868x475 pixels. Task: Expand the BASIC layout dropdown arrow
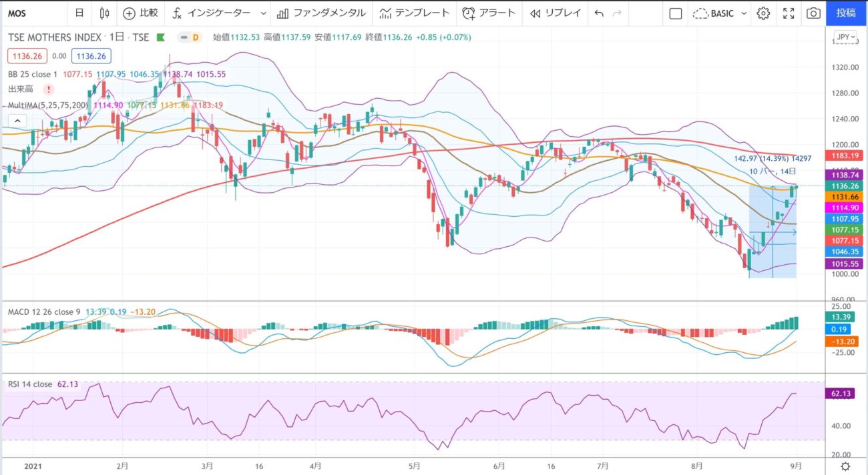[x=744, y=13]
